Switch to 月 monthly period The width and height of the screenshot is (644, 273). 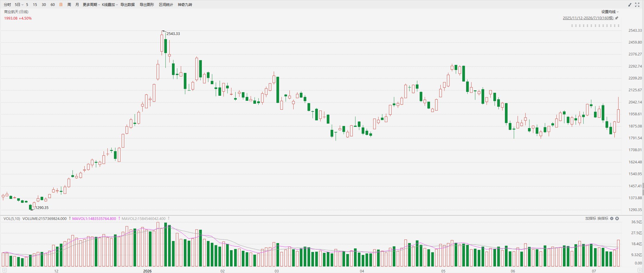[77, 5]
